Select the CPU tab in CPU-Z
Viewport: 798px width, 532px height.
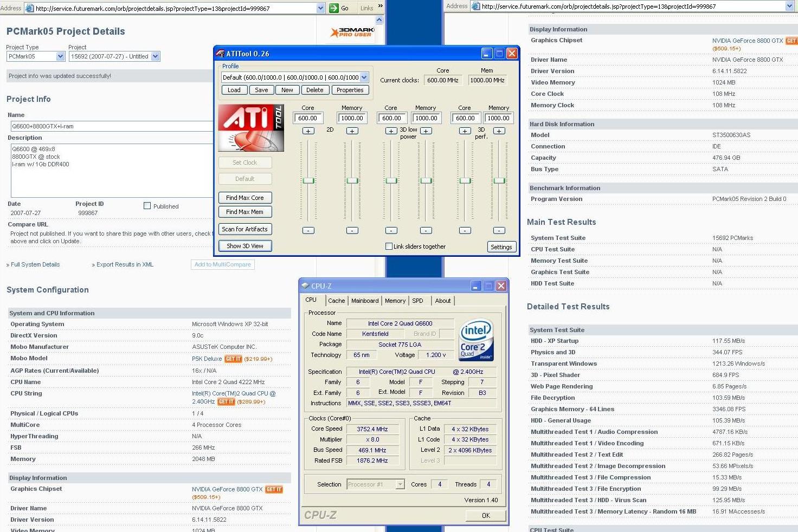(x=311, y=300)
